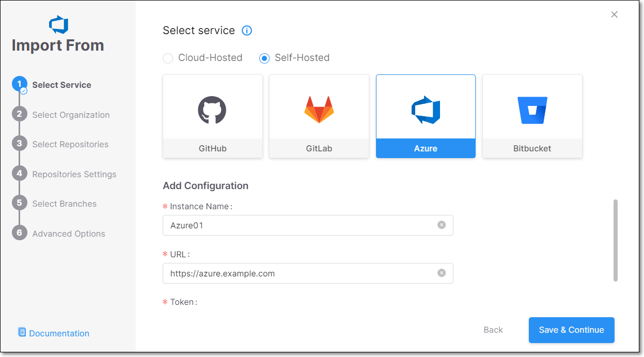Click the GitLab label under the logo

(319, 148)
